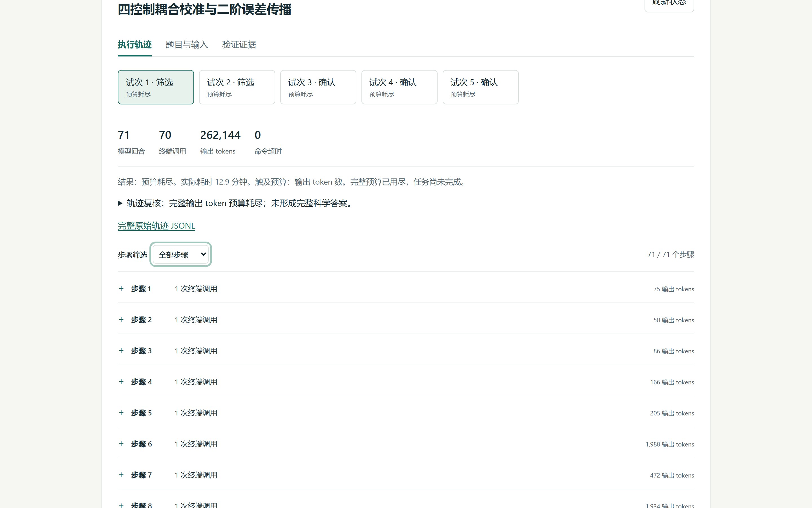Open the 题目与输入 tab
This screenshot has width=812, height=508.
coord(187,45)
